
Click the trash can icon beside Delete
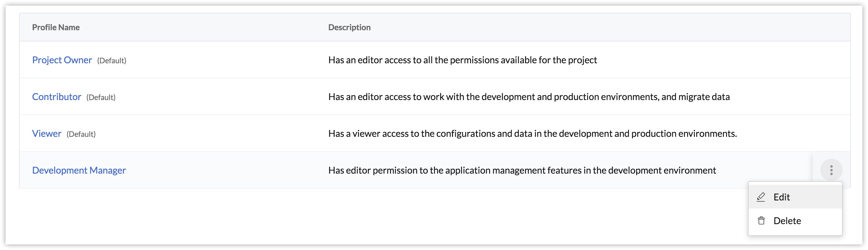(761, 221)
